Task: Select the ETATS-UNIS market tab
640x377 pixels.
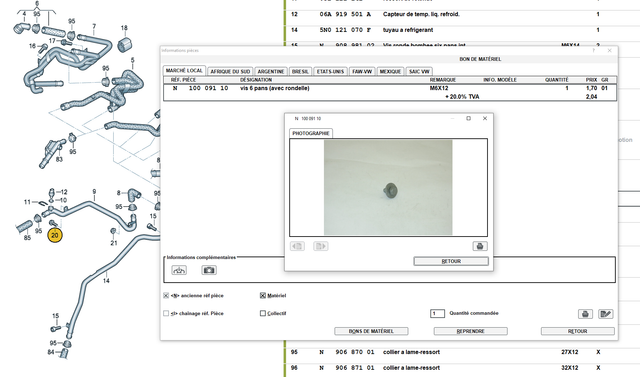Action: (x=331, y=71)
